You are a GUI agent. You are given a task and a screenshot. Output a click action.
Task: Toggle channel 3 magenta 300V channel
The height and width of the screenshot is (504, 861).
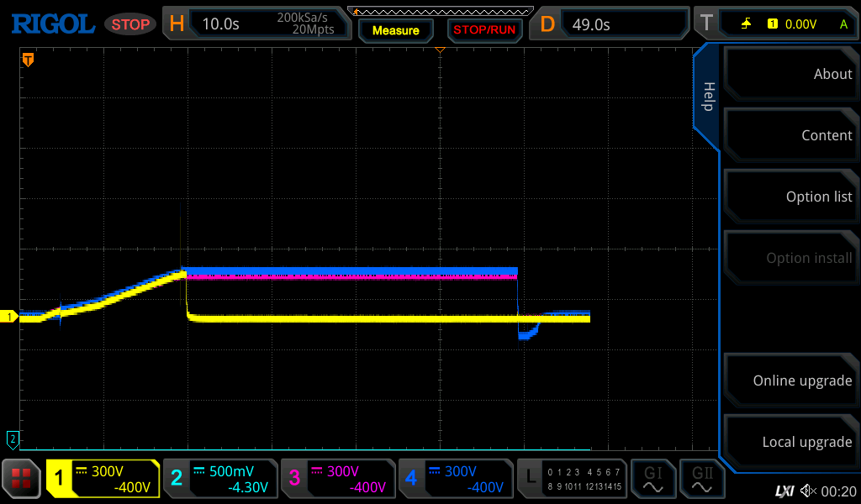point(338,479)
